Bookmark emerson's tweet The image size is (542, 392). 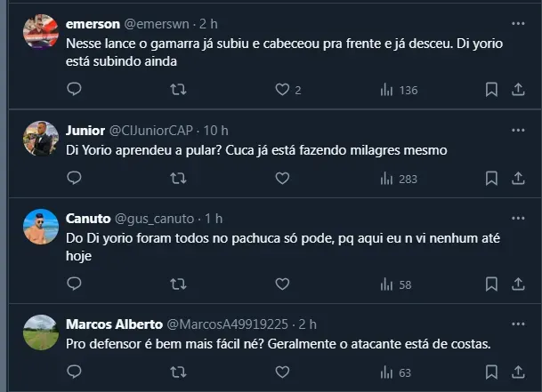click(x=491, y=89)
